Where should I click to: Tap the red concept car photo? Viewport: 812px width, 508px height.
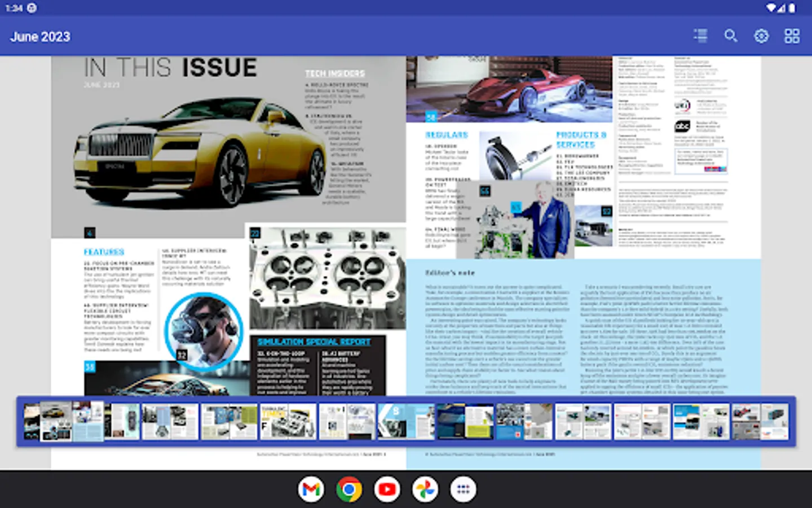pos(509,89)
